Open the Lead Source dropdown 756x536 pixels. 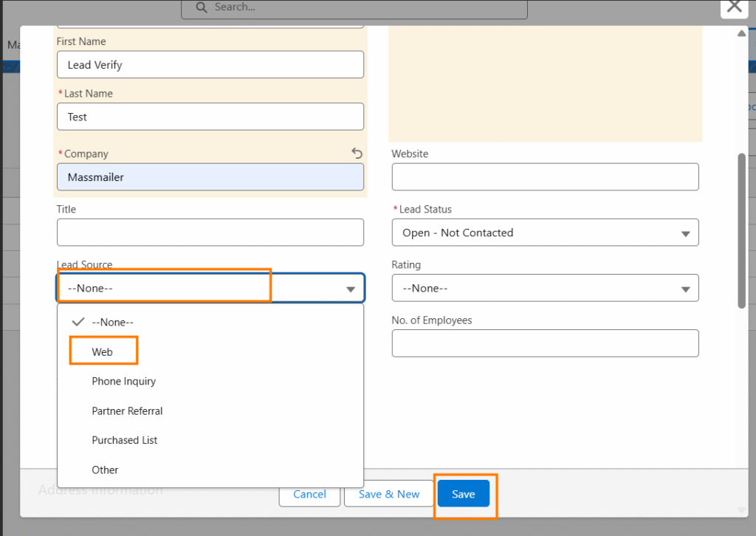coord(210,289)
